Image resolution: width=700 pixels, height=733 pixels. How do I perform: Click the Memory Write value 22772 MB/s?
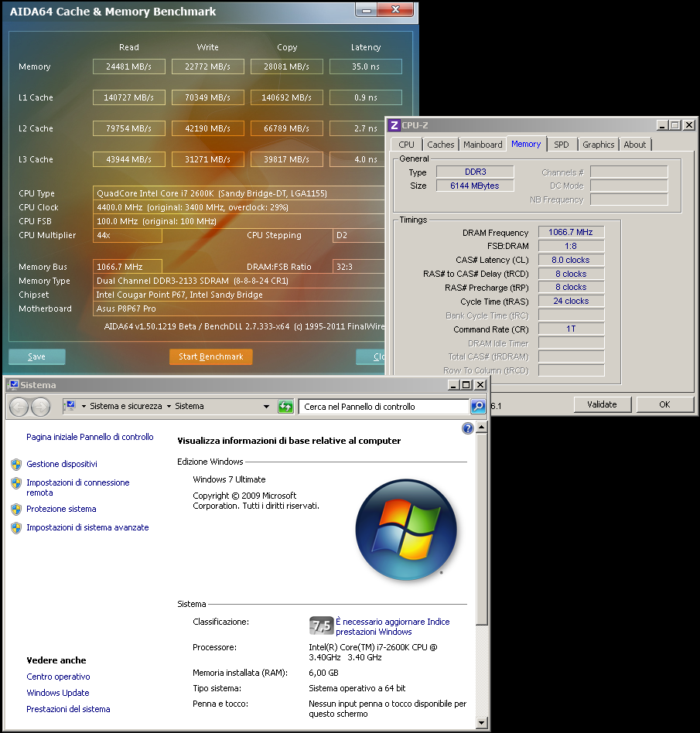[207, 66]
